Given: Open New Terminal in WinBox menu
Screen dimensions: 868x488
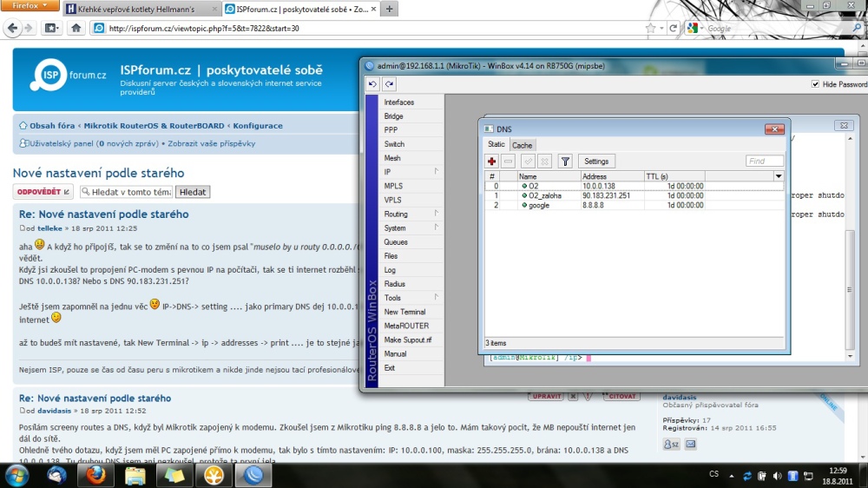Looking at the screenshot, I should 404,312.
